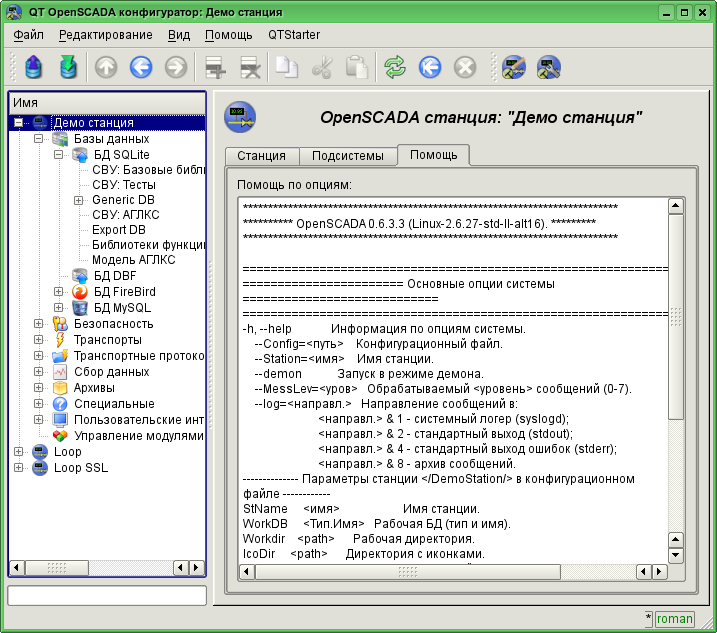The height and width of the screenshot is (633, 717).
Task: Expand the БД FireBird node
Action: 59,292
